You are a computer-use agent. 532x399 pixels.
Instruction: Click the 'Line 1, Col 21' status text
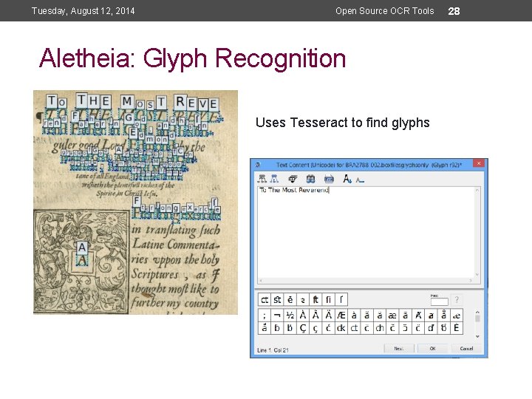pos(273,350)
